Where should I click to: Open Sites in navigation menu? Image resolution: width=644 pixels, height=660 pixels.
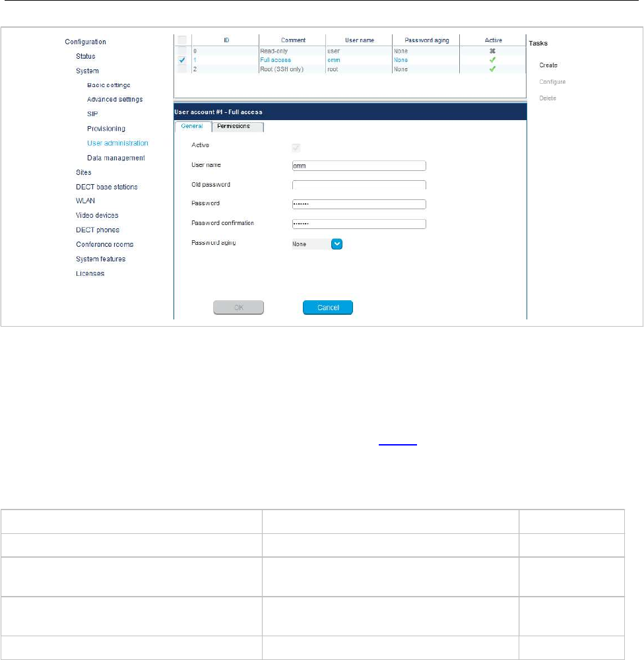tap(83, 172)
